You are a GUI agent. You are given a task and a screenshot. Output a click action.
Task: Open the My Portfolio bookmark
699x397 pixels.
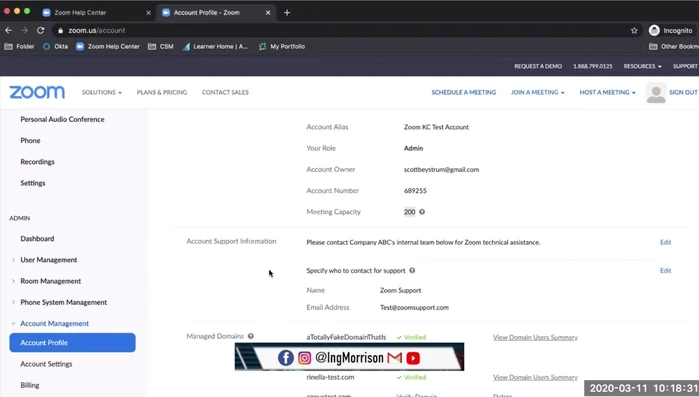(282, 46)
